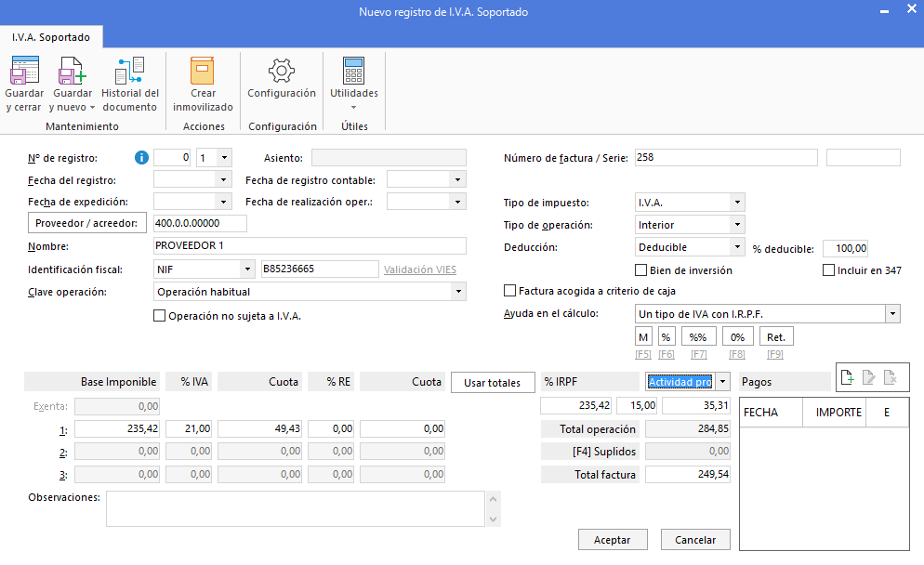Expand Guardar y nuevo dropdown arrow
This screenshot has width=924, height=565.
[92, 107]
